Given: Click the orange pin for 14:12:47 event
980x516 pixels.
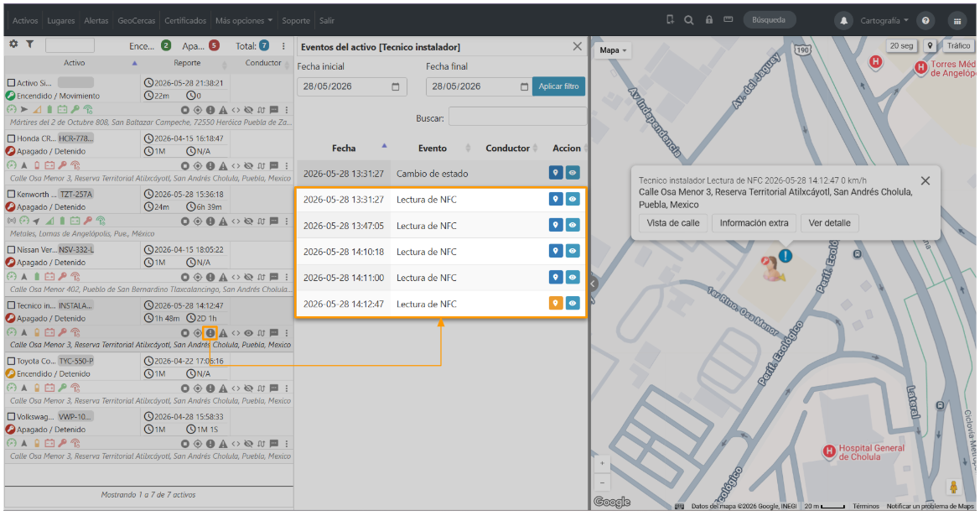Looking at the screenshot, I should [556, 304].
